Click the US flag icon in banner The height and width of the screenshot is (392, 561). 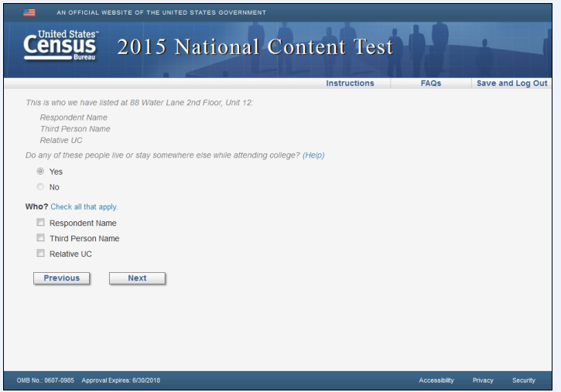[x=29, y=13]
